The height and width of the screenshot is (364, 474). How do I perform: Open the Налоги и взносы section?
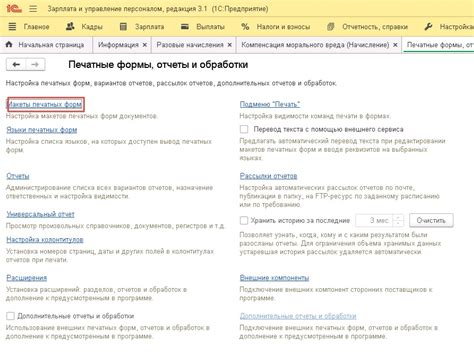pos(283,27)
